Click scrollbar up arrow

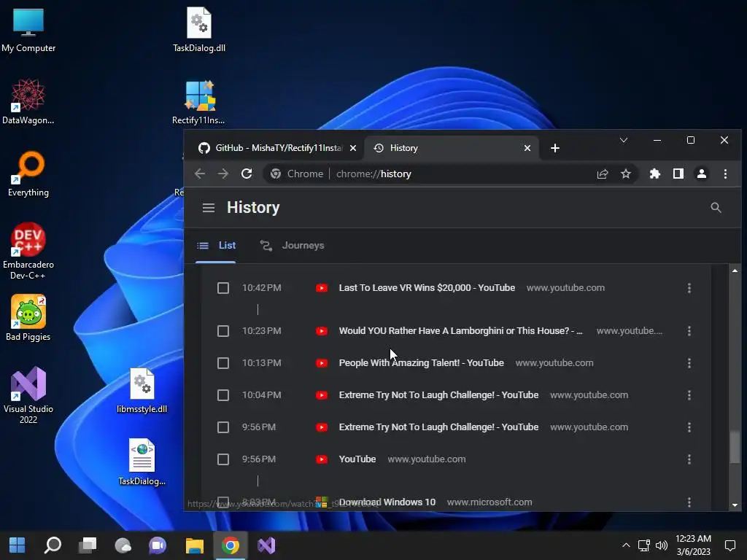pyautogui.click(x=735, y=271)
